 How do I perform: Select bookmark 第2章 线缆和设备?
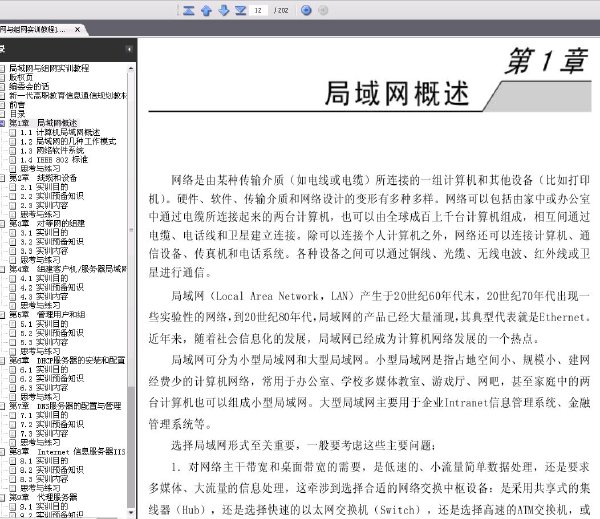tap(43, 178)
